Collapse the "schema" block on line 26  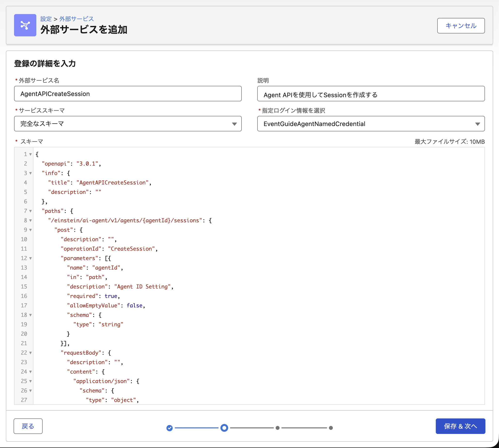pyautogui.click(x=31, y=391)
